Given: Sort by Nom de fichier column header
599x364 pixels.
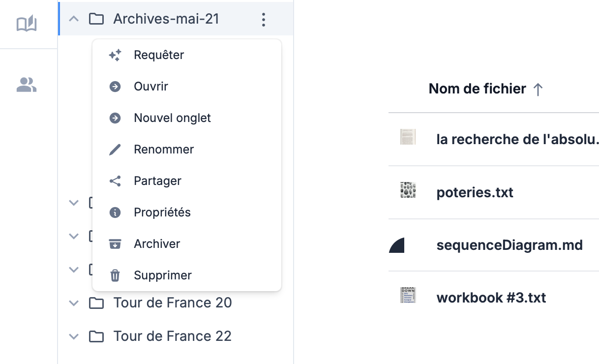Looking at the screenshot, I should [478, 89].
